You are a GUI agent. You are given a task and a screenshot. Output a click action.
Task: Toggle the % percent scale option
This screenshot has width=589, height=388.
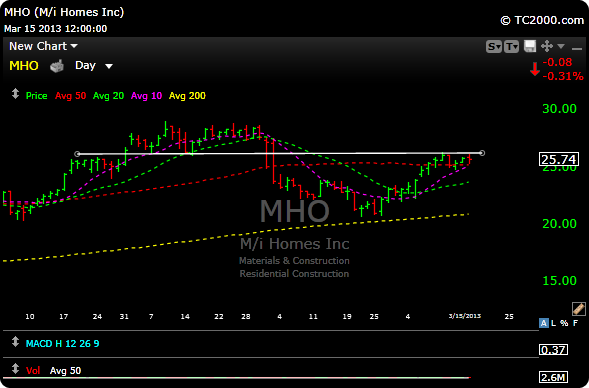coord(564,323)
